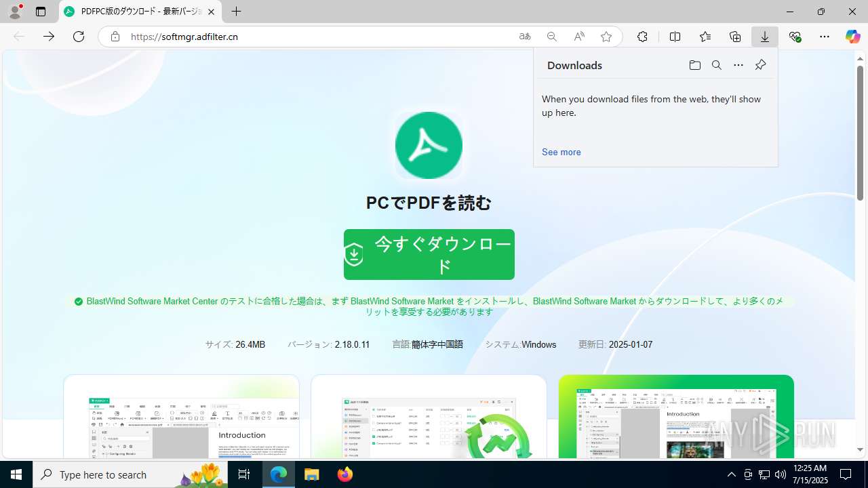The width and height of the screenshot is (868, 488).
Task: View site information lock icon
Action: 115,37
